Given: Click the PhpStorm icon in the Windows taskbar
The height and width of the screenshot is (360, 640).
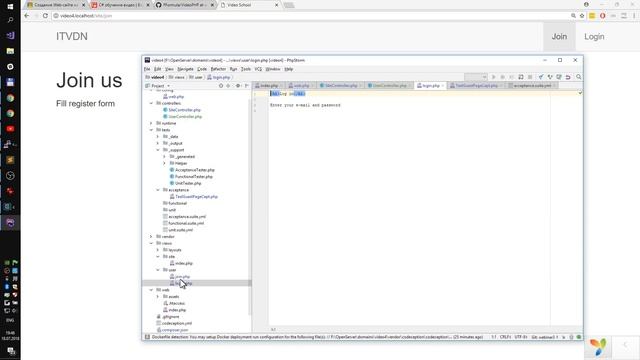Looking at the screenshot, I should [x=10, y=222].
